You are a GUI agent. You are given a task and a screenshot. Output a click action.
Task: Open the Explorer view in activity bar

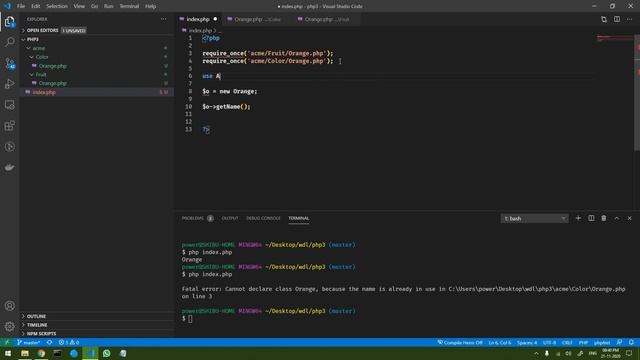pyautogui.click(x=10, y=21)
